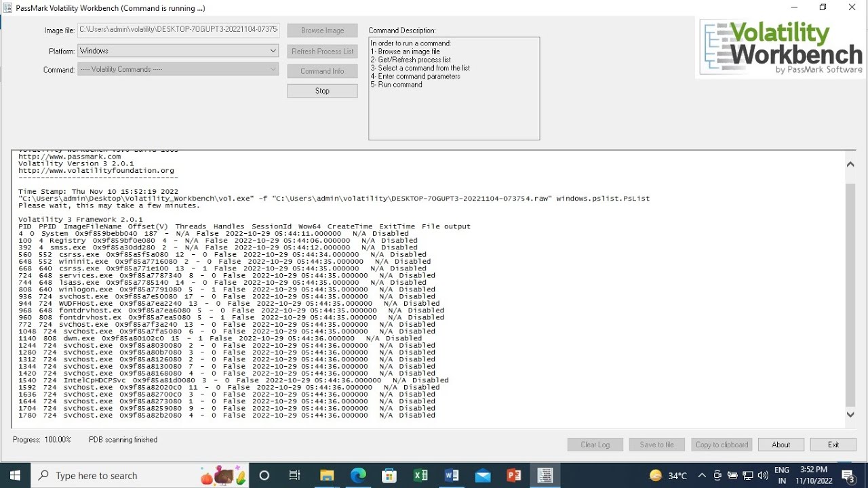Screen dimensions: 868x488
Task: Click the log scrollbar down arrow
Action: coord(850,415)
